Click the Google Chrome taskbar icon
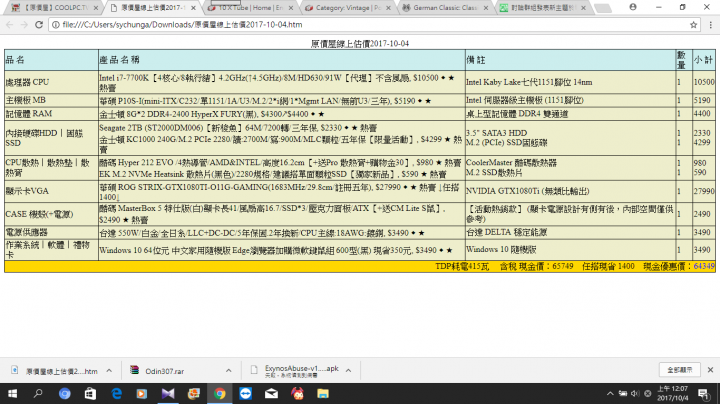Image resolution: width=720 pixels, height=404 pixels. coord(219,393)
